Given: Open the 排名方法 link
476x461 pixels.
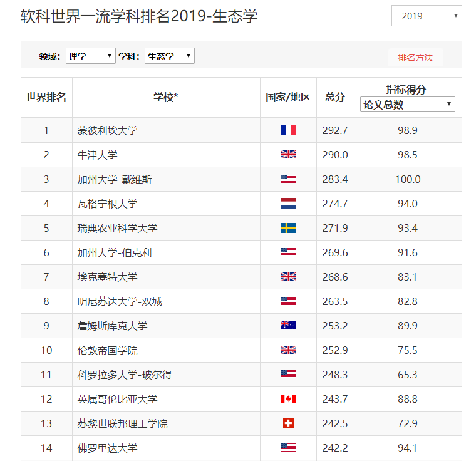Looking at the screenshot, I should 415,58.
